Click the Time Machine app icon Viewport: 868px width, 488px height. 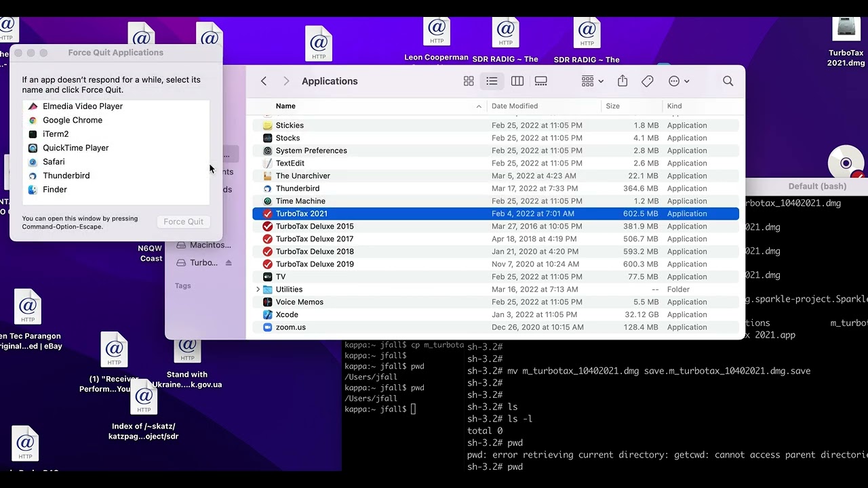coord(268,201)
